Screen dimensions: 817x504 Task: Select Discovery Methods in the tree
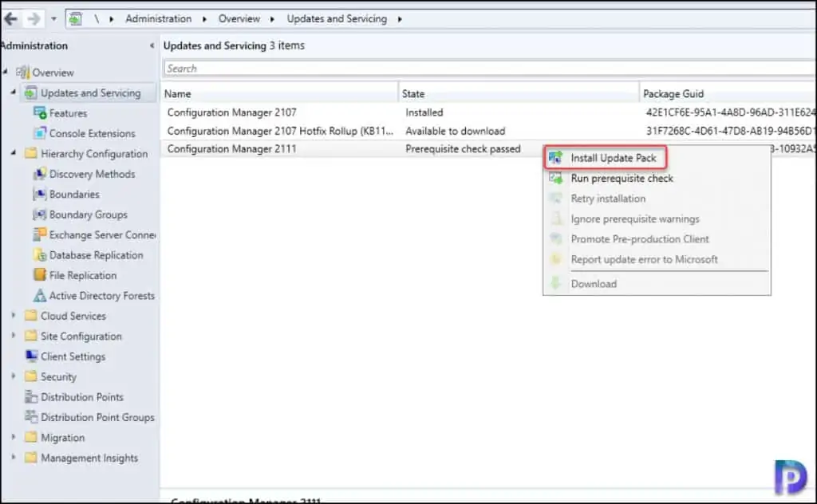tap(93, 174)
